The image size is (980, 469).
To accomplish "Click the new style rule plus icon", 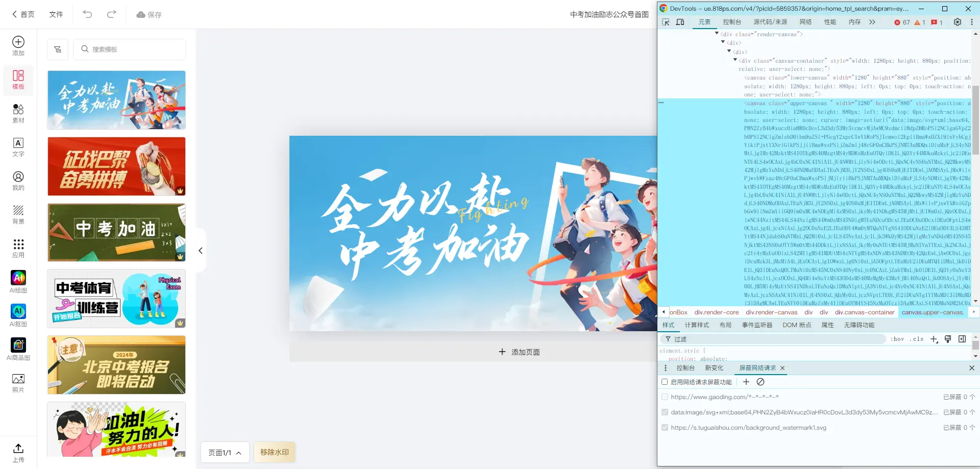I will tap(934, 339).
